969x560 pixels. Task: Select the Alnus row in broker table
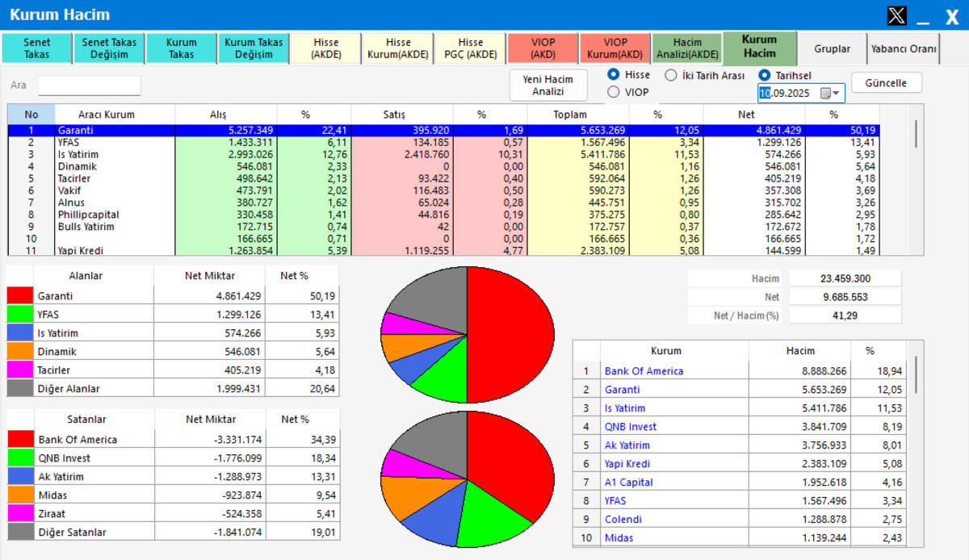tap(444, 203)
